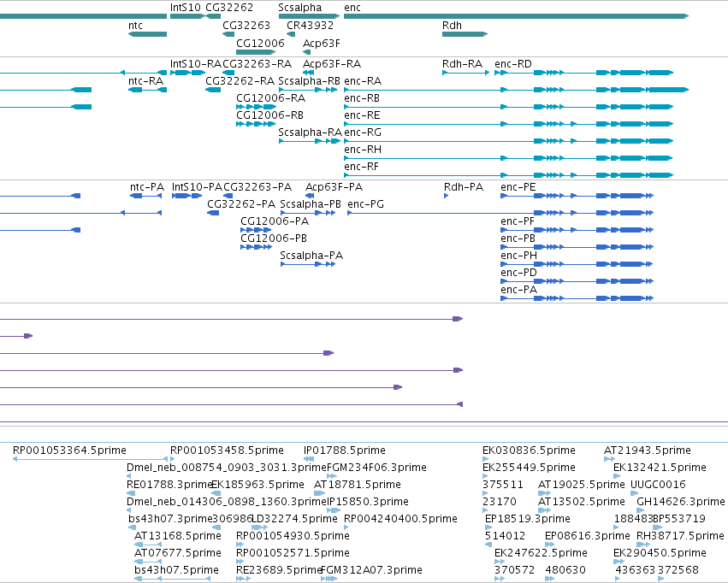Select the enc-RB transcript label
Screen dimensions: 728x583
[362, 98]
